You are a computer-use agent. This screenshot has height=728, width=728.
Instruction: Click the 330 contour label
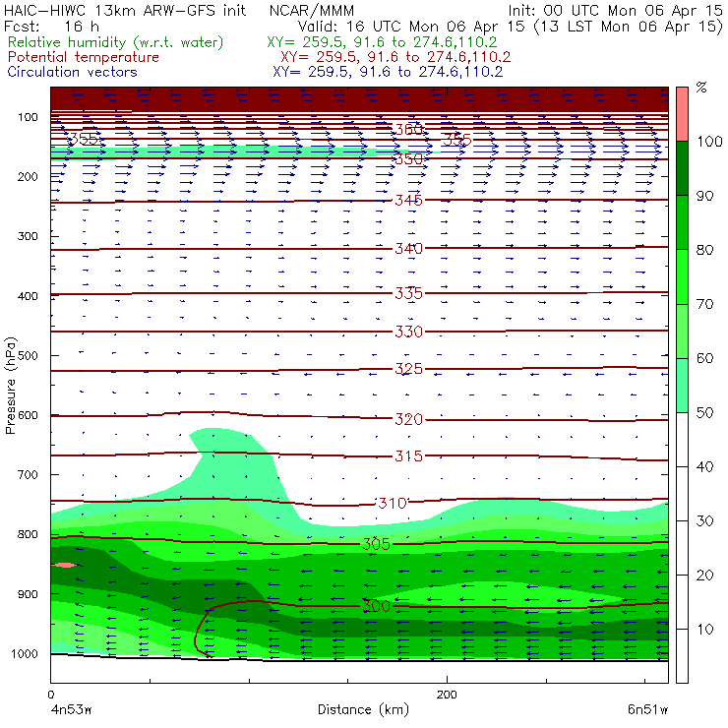click(408, 332)
